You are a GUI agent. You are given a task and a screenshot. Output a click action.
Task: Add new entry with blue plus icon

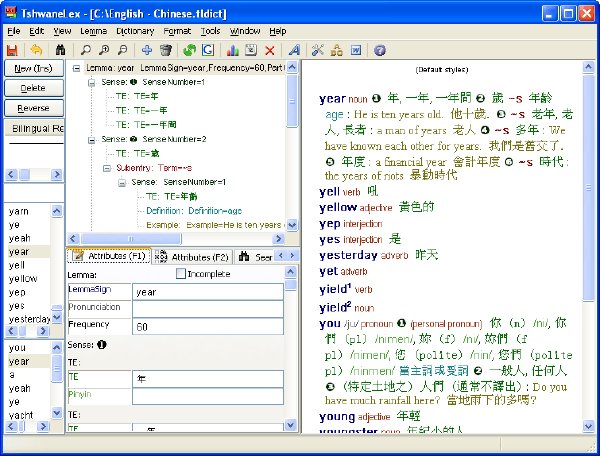pos(147,50)
